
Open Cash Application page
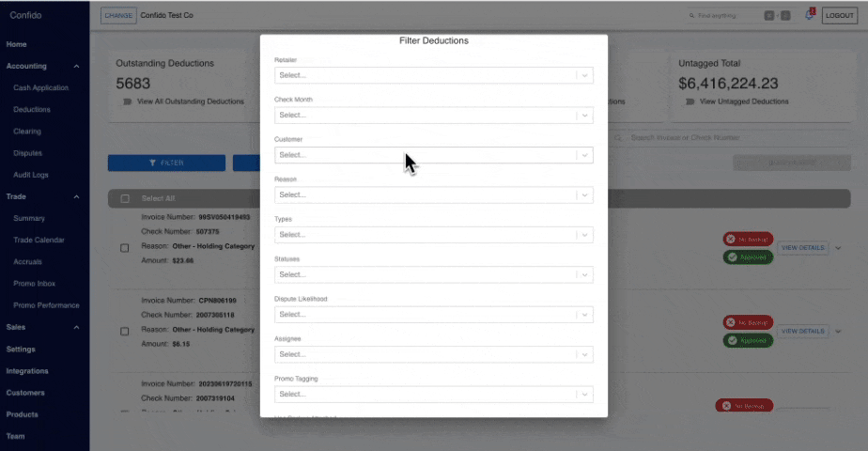coord(41,88)
